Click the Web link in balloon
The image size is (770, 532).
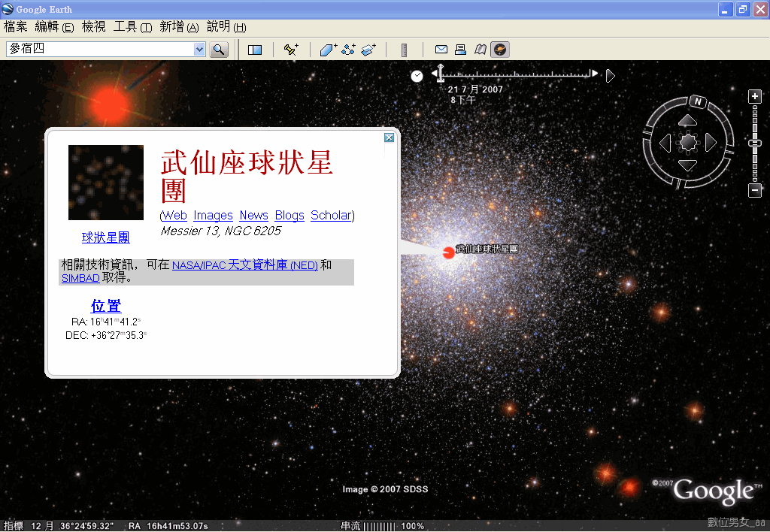[x=174, y=215]
